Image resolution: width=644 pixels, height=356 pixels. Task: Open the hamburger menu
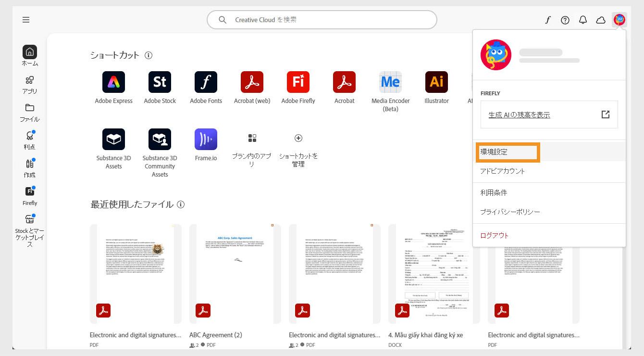pyautogui.click(x=26, y=20)
